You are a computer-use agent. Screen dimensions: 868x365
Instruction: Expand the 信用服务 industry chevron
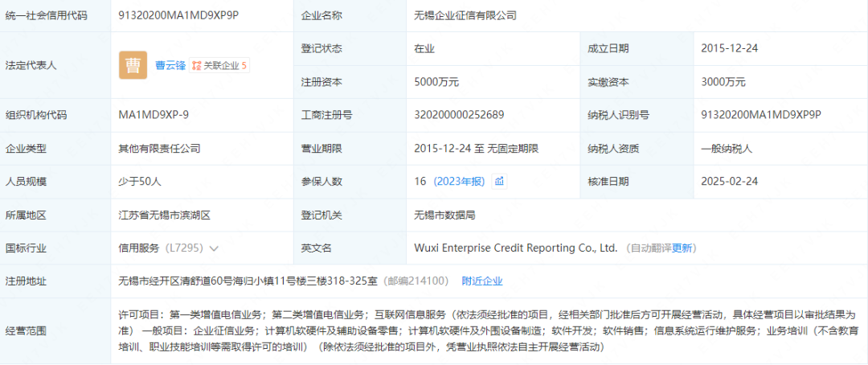215,248
